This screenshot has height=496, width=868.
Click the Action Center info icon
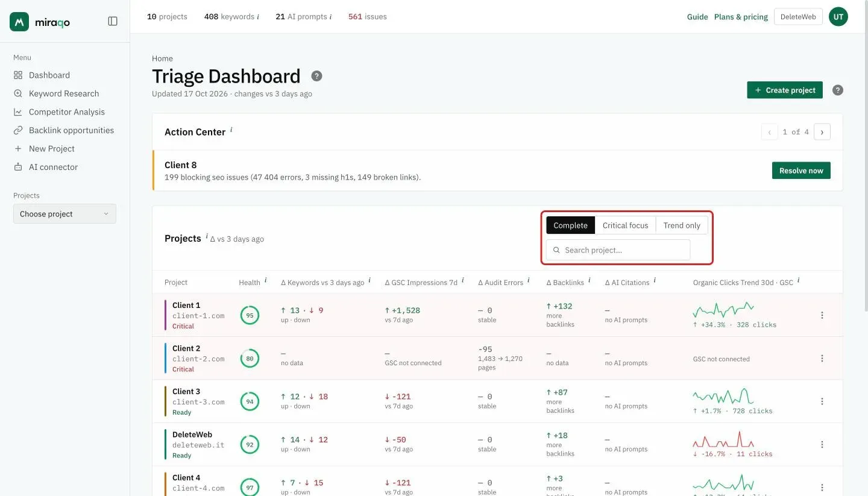pyautogui.click(x=231, y=130)
